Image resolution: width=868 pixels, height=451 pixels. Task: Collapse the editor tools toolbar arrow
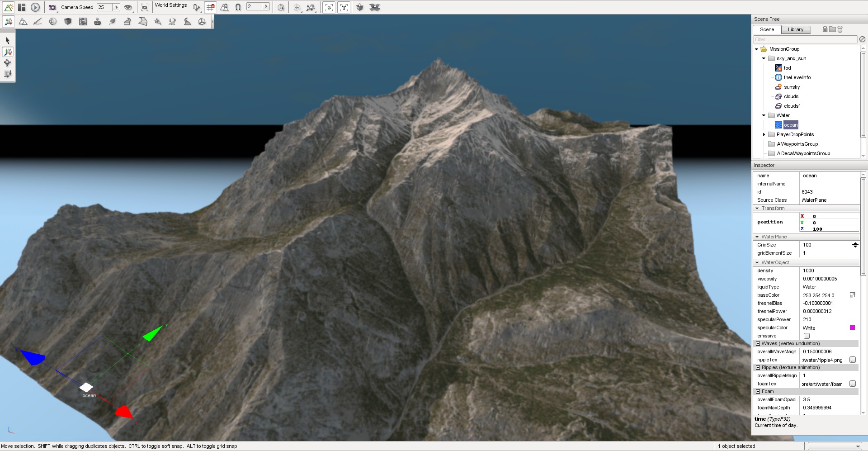pos(212,21)
